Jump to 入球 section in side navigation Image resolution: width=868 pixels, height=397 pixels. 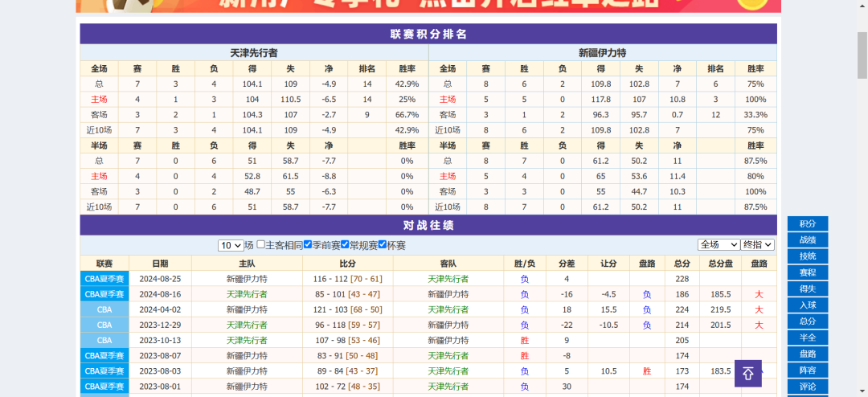(808, 305)
